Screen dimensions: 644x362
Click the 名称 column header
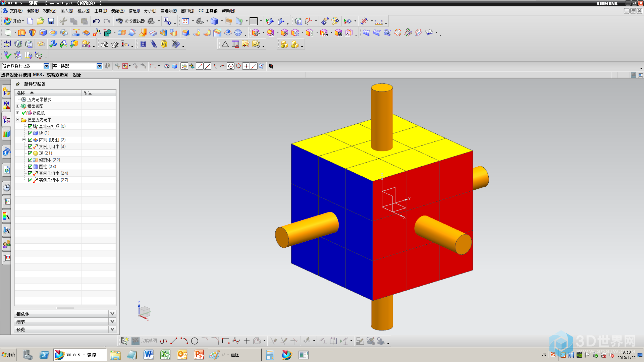[x=48, y=93]
